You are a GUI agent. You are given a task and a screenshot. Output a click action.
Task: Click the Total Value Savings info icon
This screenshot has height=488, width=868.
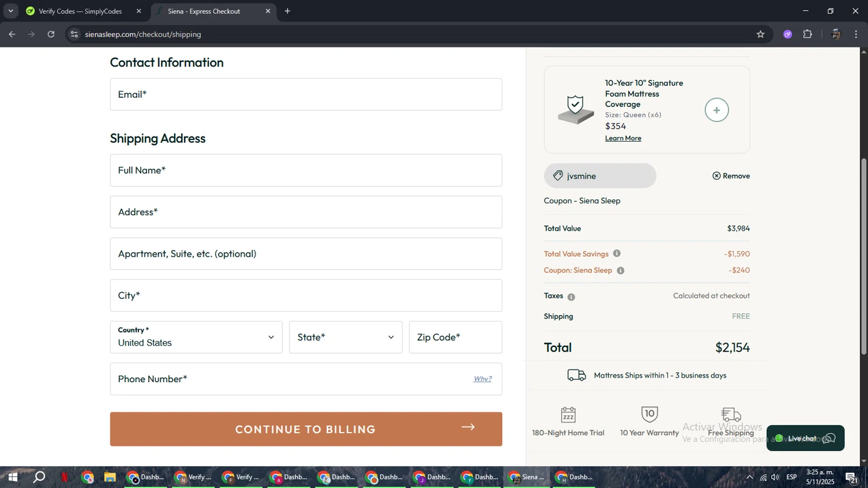click(617, 253)
